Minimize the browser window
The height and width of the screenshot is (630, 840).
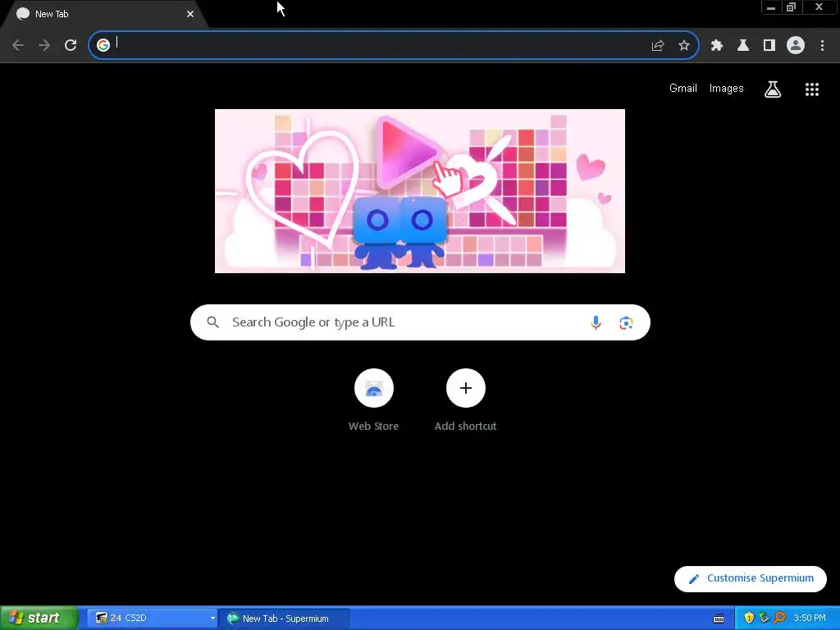(x=771, y=7)
